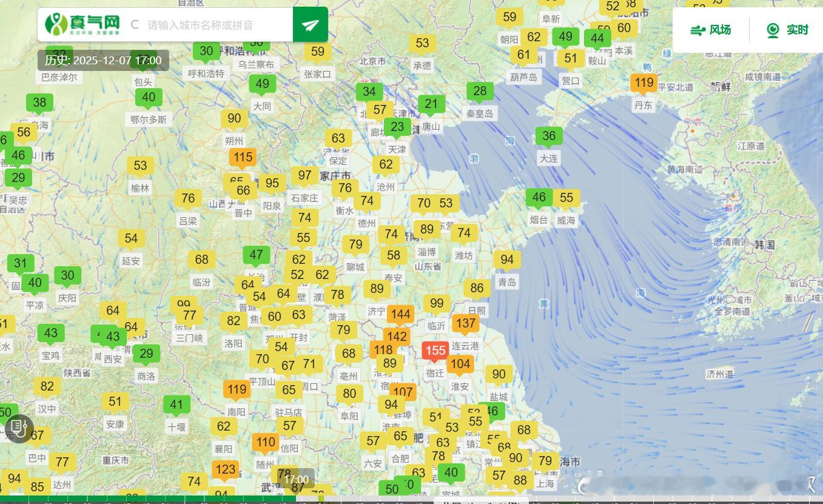Open the 威海 marker showing 55
This screenshot has height=504, width=823.
point(566,198)
